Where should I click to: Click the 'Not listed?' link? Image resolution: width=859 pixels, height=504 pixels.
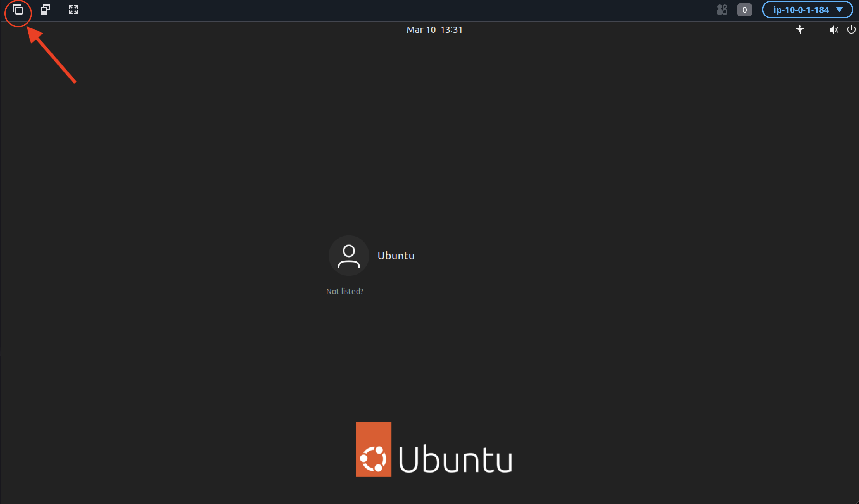tap(344, 291)
